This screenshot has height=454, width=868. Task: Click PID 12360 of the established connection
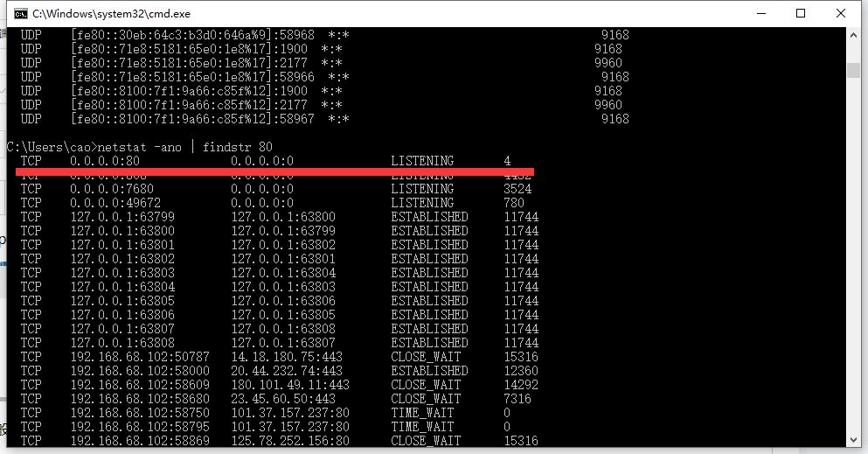click(521, 371)
